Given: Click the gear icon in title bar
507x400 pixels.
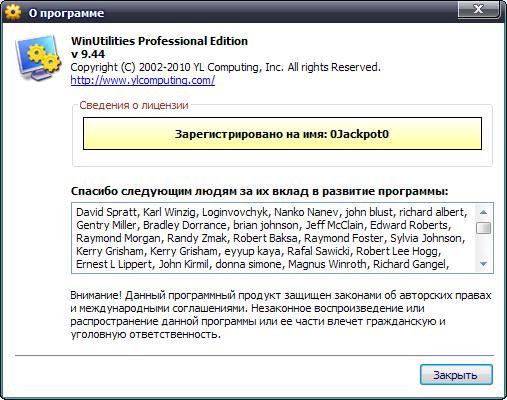Looking at the screenshot, I should pyautogui.click(x=13, y=12).
